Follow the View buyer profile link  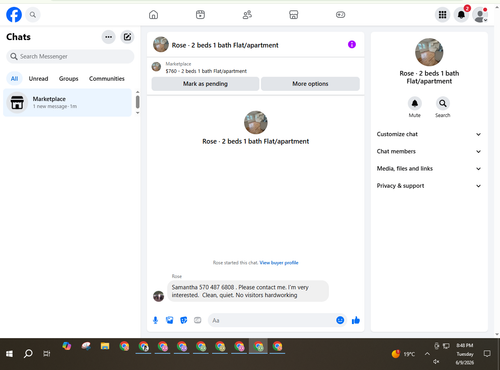(x=279, y=263)
